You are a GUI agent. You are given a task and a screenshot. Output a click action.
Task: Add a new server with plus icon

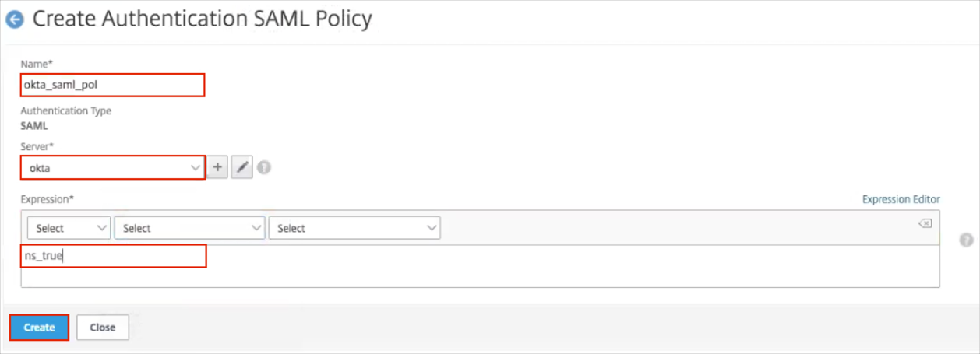click(x=218, y=167)
